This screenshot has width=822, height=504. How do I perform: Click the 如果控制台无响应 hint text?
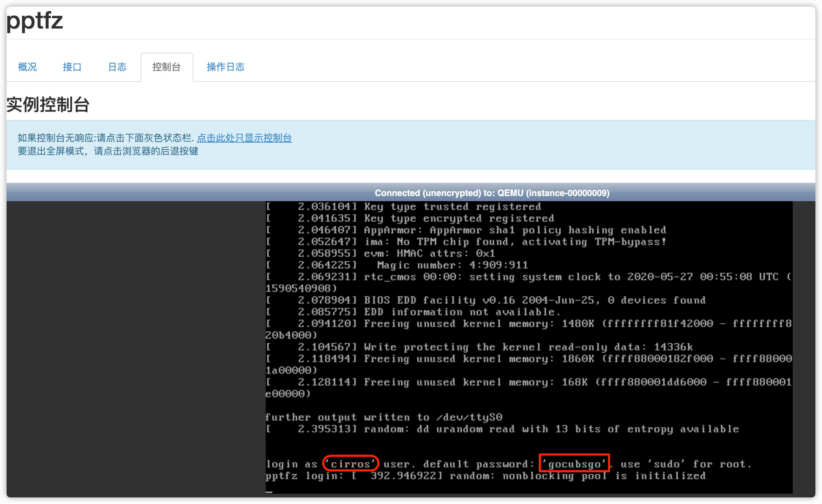tap(106, 138)
